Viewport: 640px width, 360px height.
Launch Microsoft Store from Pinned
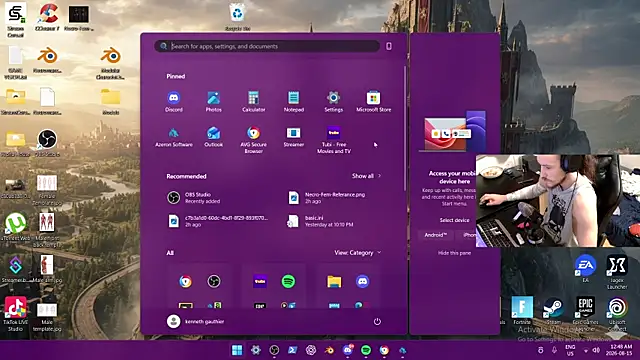pyautogui.click(x=373, y=102)
